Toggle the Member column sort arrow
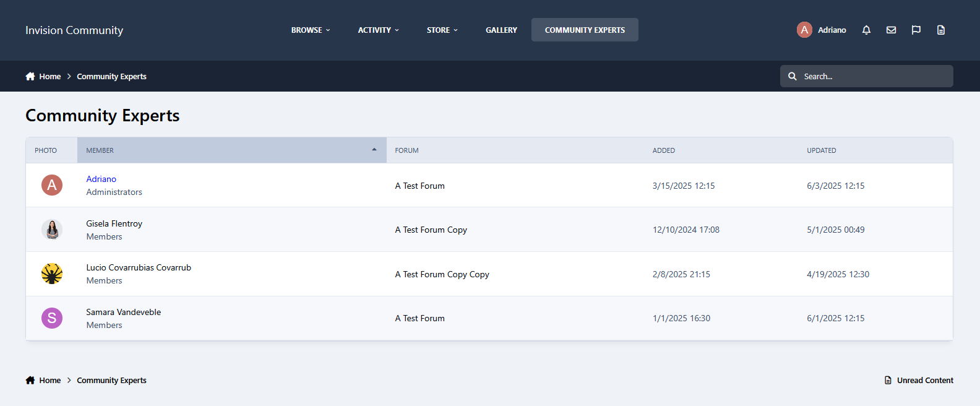Viewport: 980px width, 406px height. click(374, 150)
